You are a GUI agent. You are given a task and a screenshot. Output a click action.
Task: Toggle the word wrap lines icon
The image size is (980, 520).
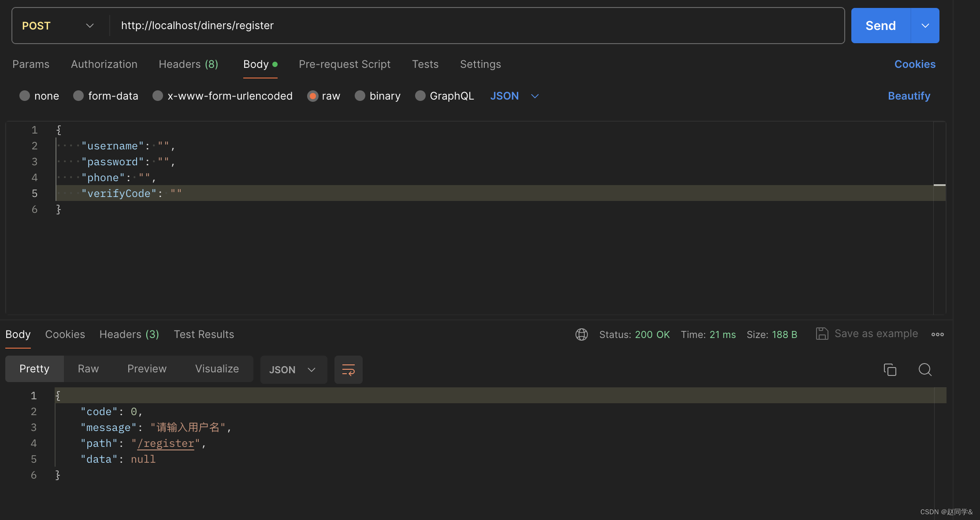pos(348,370)
